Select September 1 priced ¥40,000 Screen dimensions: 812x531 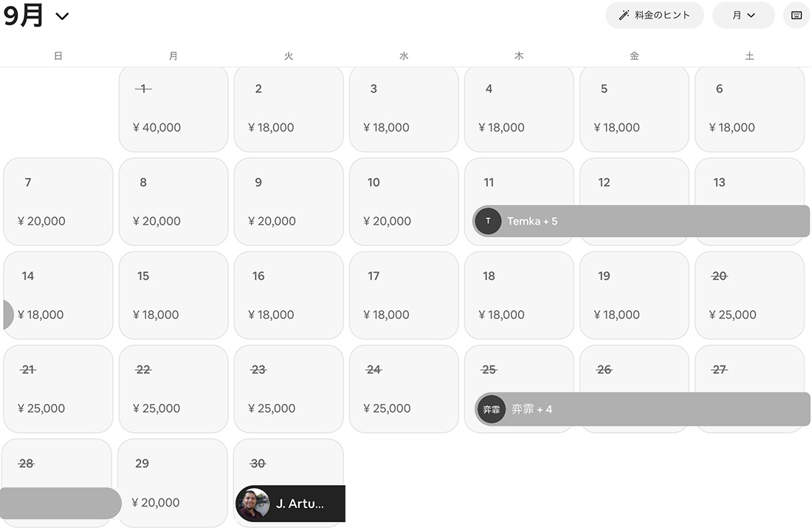(x=173, y=109)
